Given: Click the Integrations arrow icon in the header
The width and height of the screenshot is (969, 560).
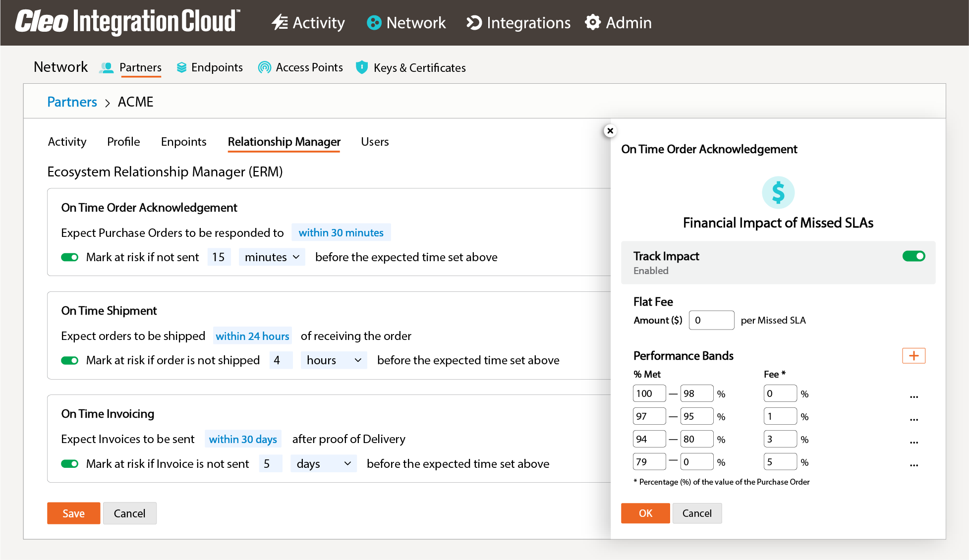Looking at the screenshot, I should [x=474, y=23].
